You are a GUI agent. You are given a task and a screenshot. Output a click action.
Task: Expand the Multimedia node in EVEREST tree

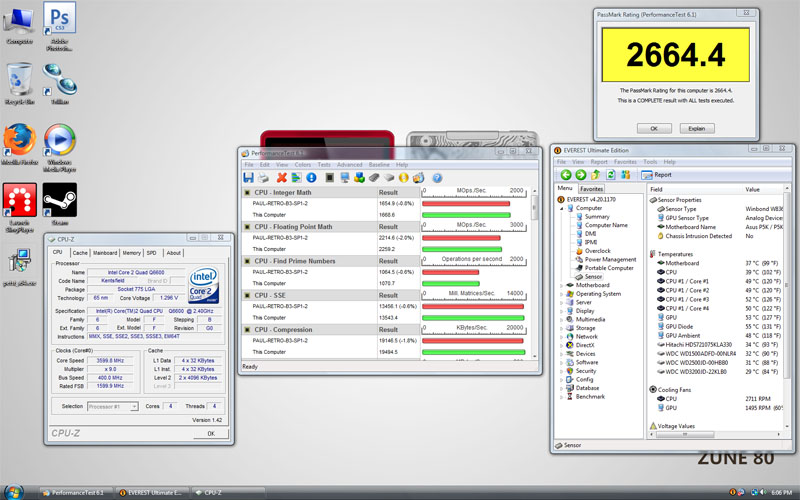pos(562,319)
